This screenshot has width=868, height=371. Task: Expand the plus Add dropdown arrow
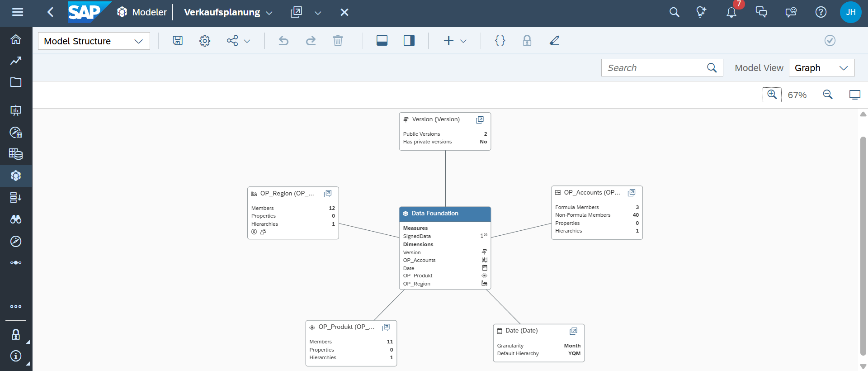(x=463, y=41)
